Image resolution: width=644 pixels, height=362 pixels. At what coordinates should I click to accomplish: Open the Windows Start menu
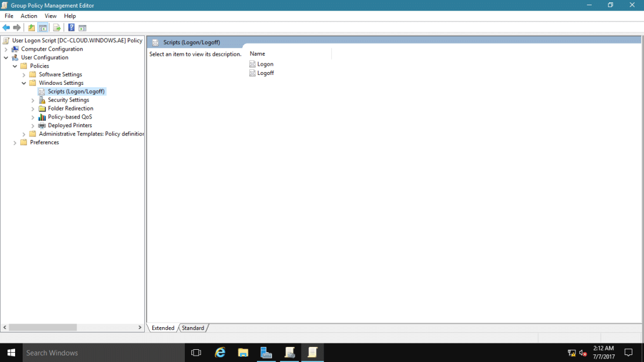11,353
